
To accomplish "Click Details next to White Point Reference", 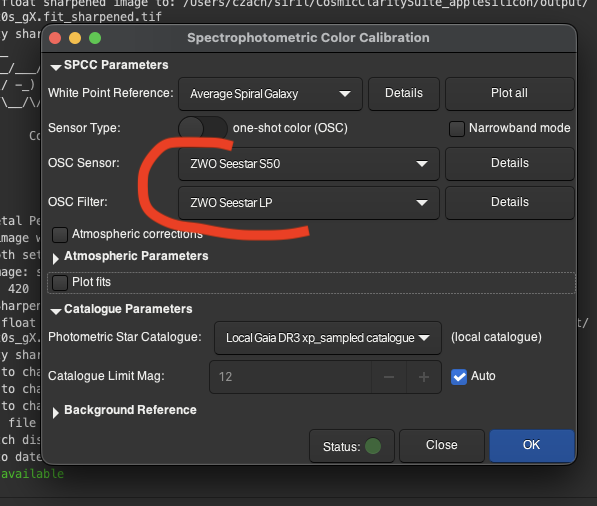I will (x=404, y=94).
